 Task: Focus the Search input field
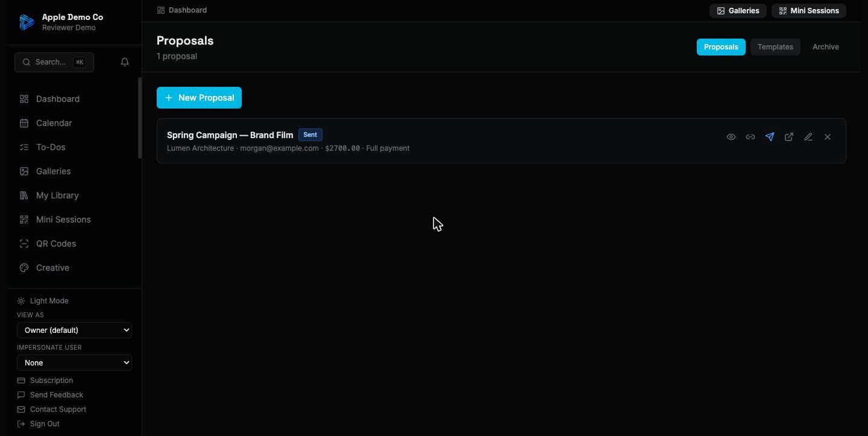(54, 62)
